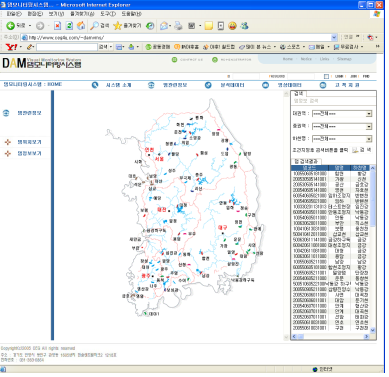Click the results list vertical scrollbar down arrow
This screenshot has width=389, height=377.
coord(373,330)
